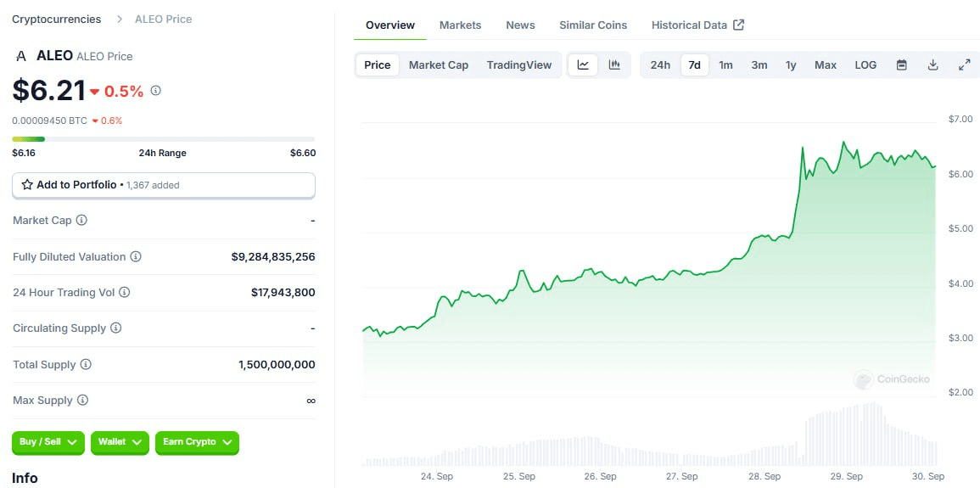
Task: Click the $7.00 price axis label
Action: tap(960, 119)
